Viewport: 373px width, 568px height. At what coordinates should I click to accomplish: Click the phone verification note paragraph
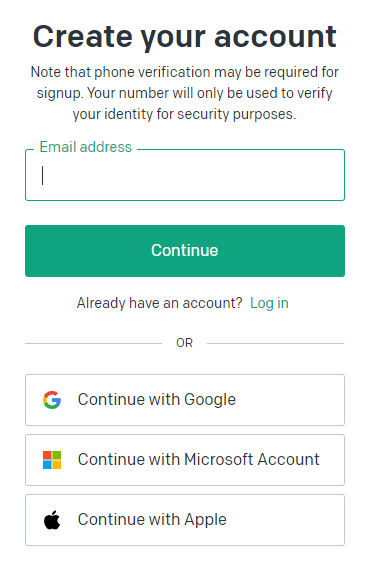[x=185, y=93]
